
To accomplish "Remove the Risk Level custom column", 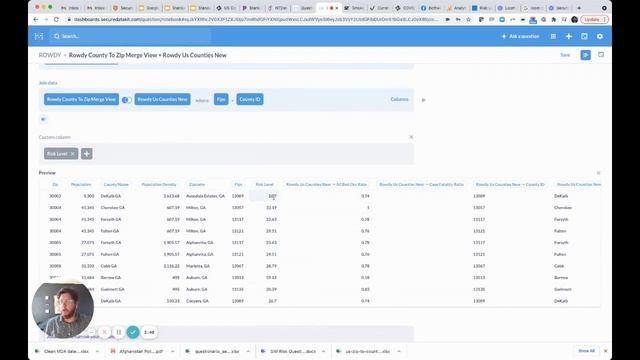I will (73, 154).
